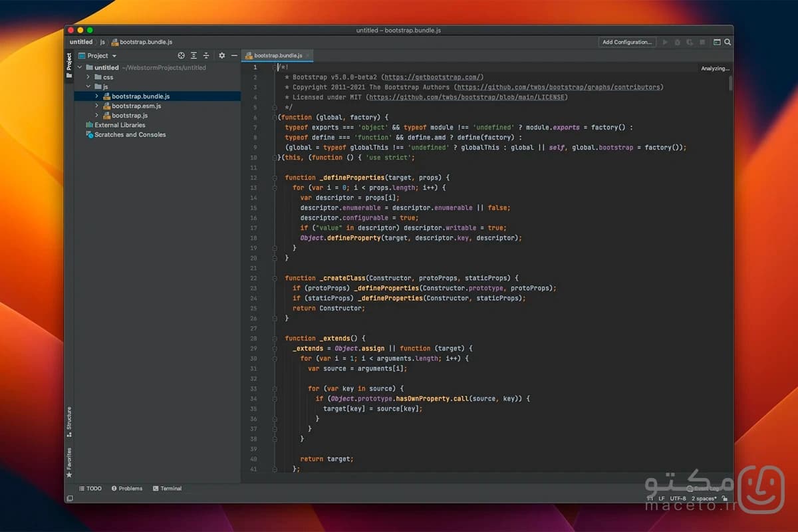Click fold marker at line 1 comment
Screen dimensions: 798x532
(275, 67)
